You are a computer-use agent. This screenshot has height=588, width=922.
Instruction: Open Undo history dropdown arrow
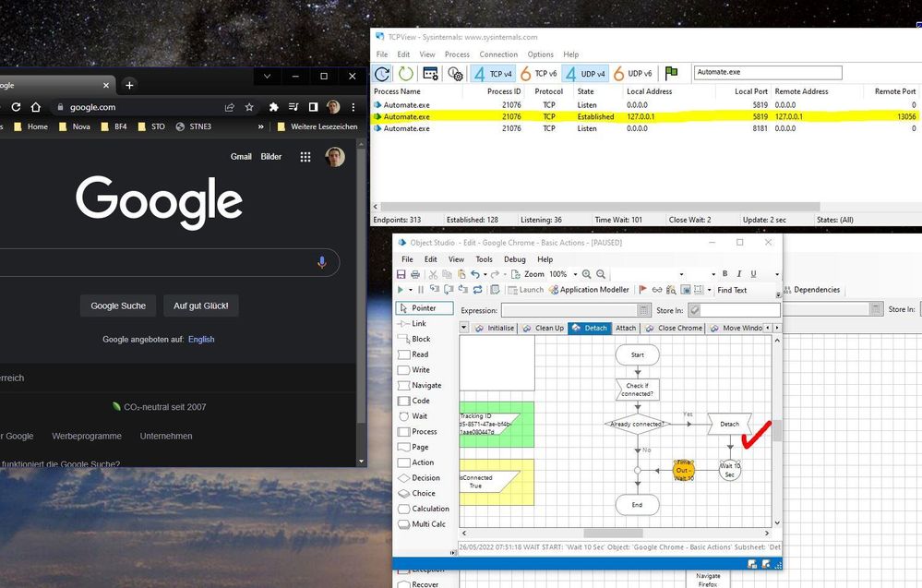point(485,274)
